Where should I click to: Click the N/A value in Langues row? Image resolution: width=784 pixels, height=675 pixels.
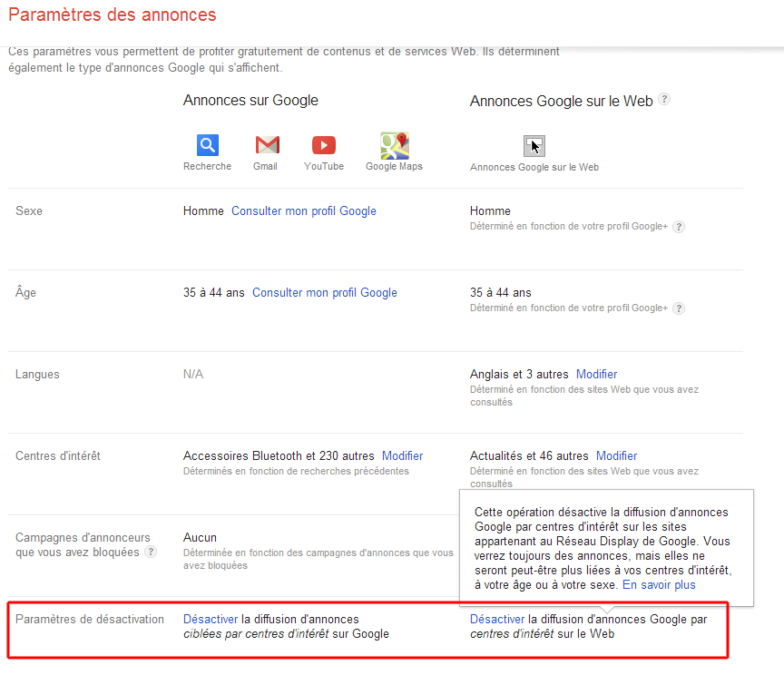[x=193, y=374]
